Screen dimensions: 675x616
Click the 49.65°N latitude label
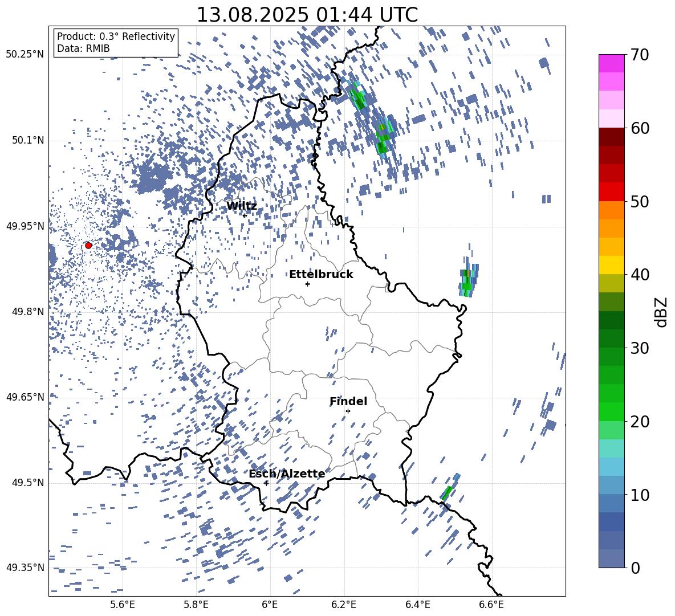pyautogui.click(x=25, y=397)
